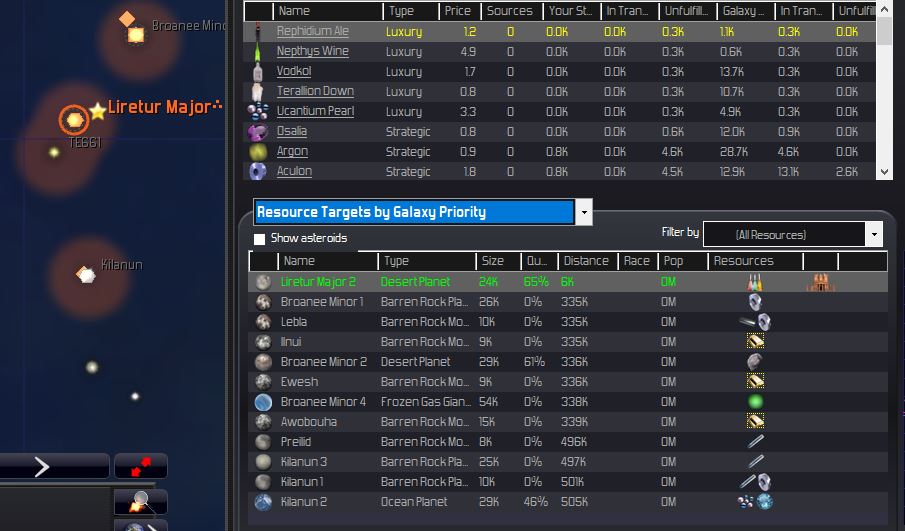This screenshot has width=905, height=531.
Task: Sort resources by the Galaxy column header
Action: click(x=745, y=11)
